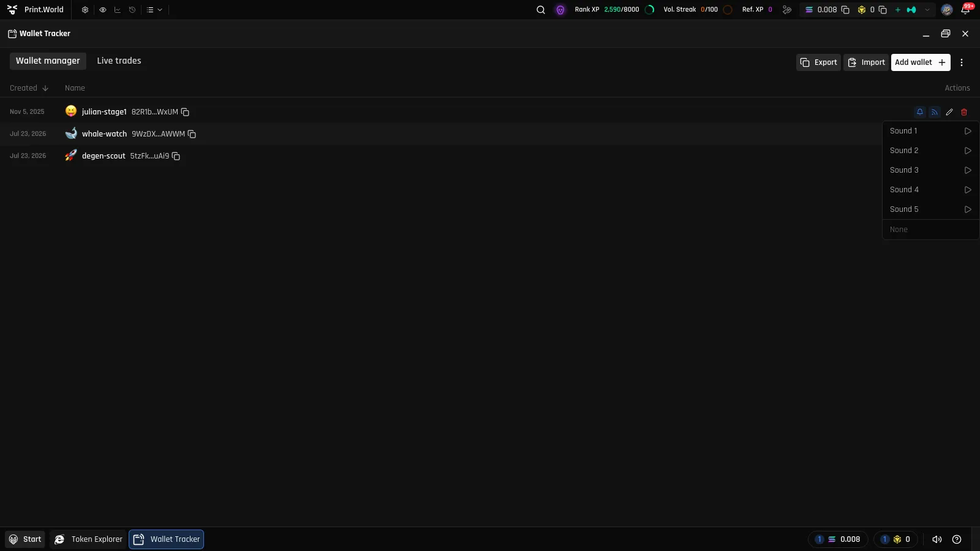Edit julian-stage1 with the pencil icon
Viewport: 980px width, 551px height.
949,112
